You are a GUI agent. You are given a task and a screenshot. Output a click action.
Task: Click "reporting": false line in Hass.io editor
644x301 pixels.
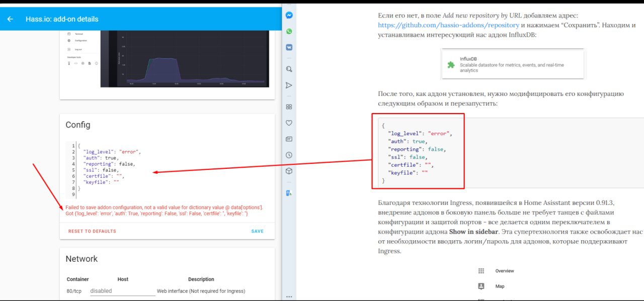coord(109,164)
